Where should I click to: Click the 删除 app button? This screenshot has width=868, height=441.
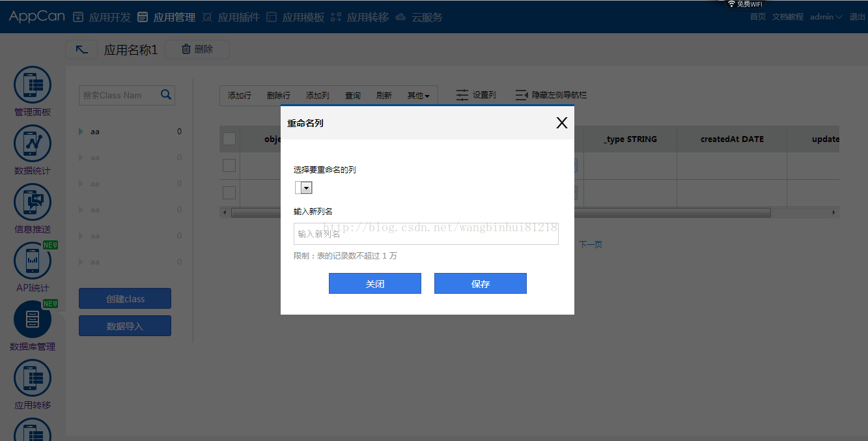tap(197, 50)
